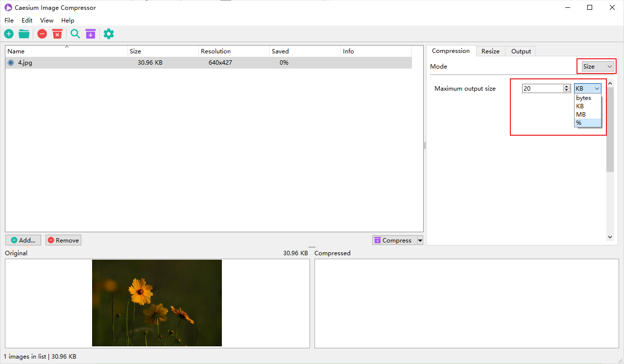
Task: Click the green add files toolbar icon
Action: click(9, 34)
